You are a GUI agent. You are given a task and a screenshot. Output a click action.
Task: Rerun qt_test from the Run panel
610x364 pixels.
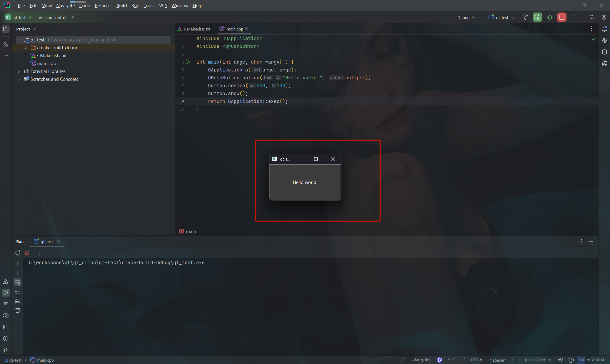[x=17, y=253]
